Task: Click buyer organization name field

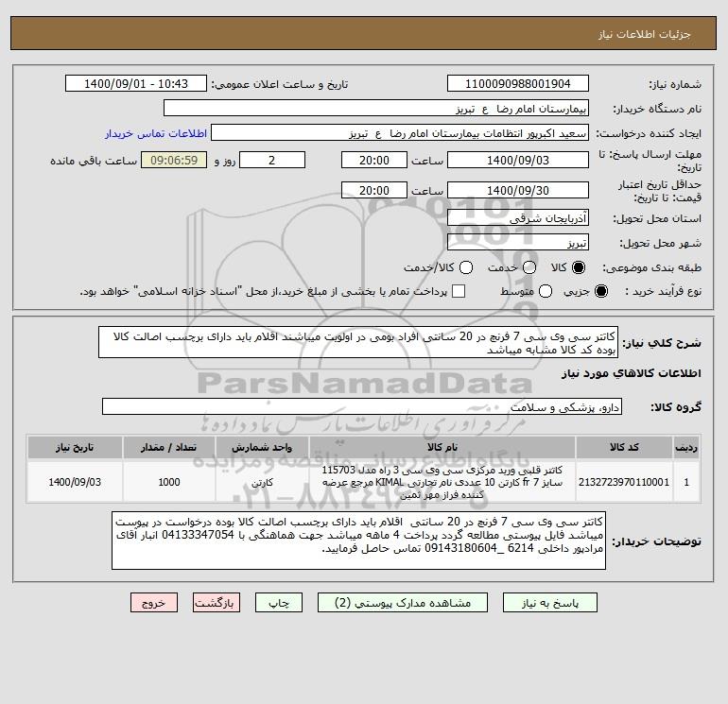Action: pos(376,109)
